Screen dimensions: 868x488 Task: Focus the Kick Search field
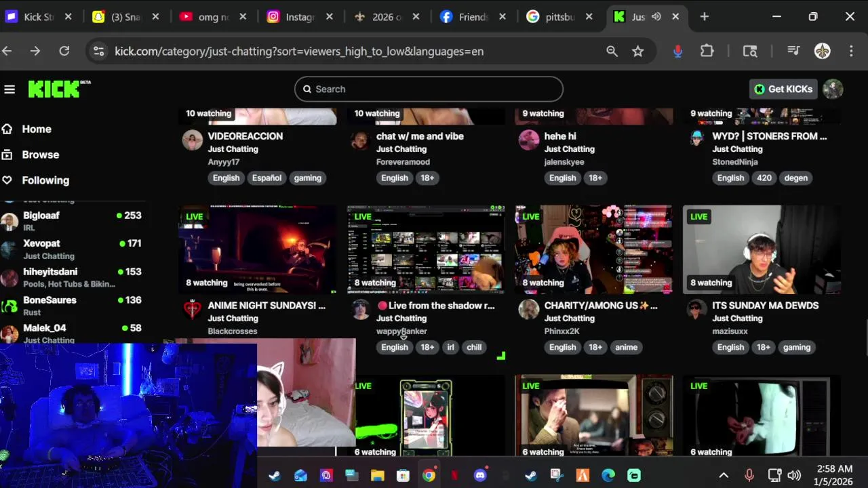429,89
